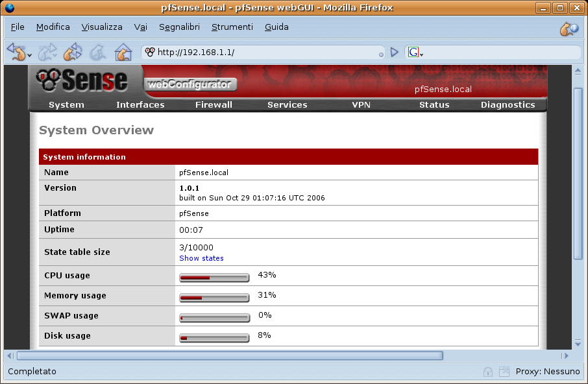Click the Stop loading icon
This screenshot has width=588, height=384.
click(x=97, y=52)
